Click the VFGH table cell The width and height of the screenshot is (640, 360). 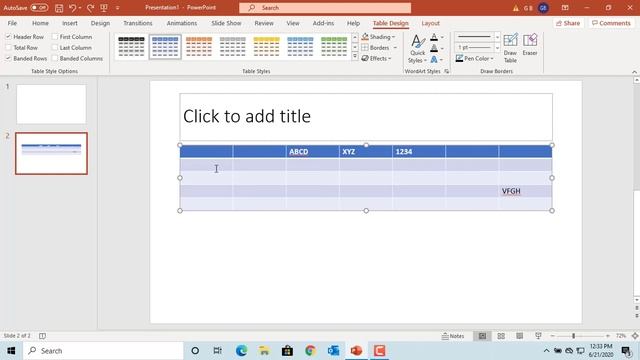(525, 191)
